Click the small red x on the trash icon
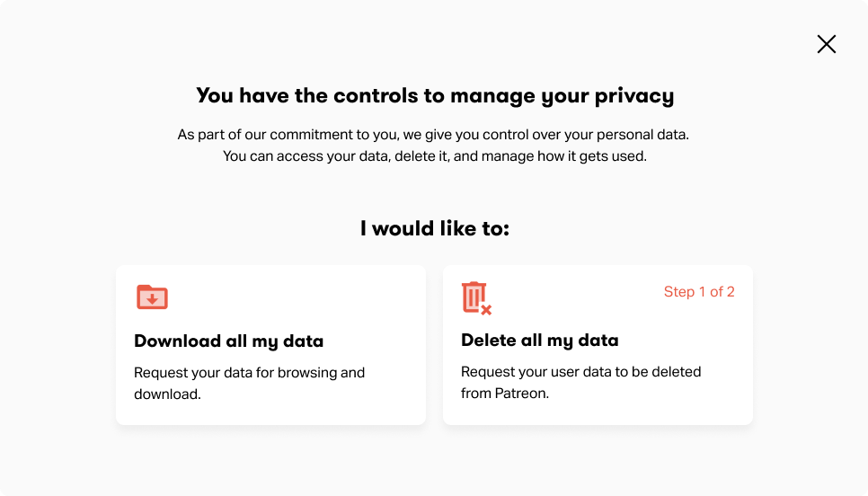868x496 pixels. pos(486,310)
